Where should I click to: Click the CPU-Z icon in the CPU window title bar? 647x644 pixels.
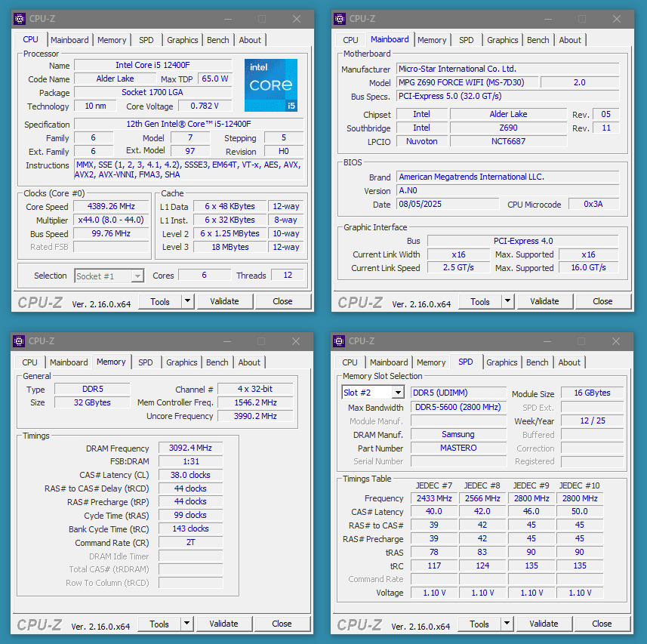click(18, 18)
